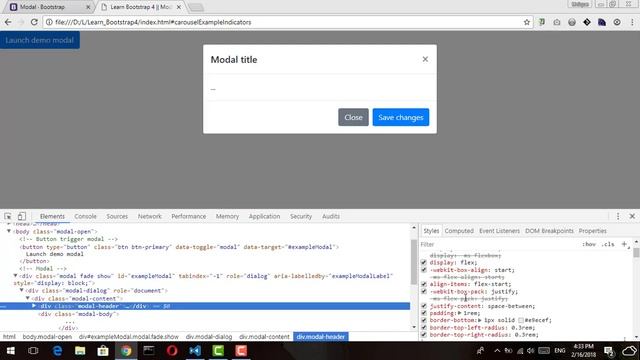Toggle border-bottom property checkbox
The image size is (640, 360).
click(x=424, y=320)
